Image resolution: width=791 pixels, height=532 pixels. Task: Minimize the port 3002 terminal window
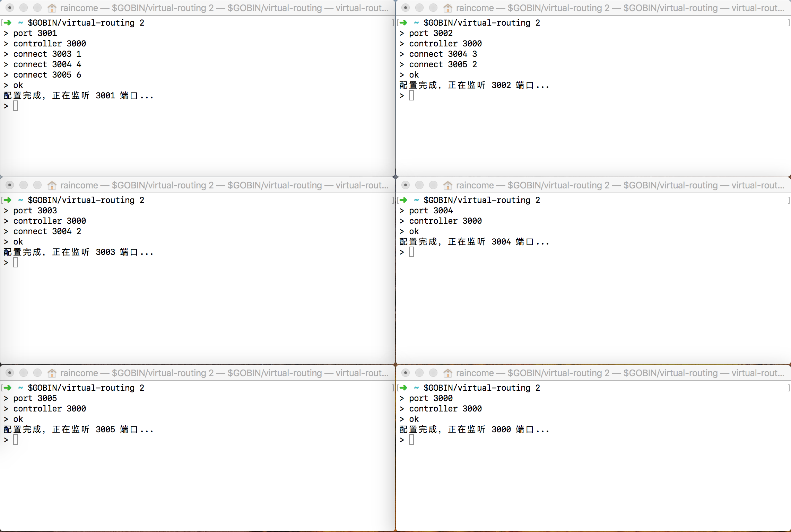coord(419,8)
